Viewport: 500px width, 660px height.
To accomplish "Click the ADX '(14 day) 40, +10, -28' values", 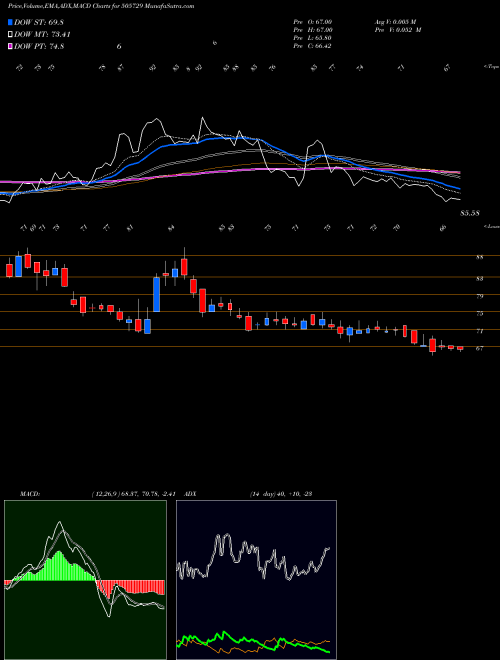I will [x=280, y=494].
